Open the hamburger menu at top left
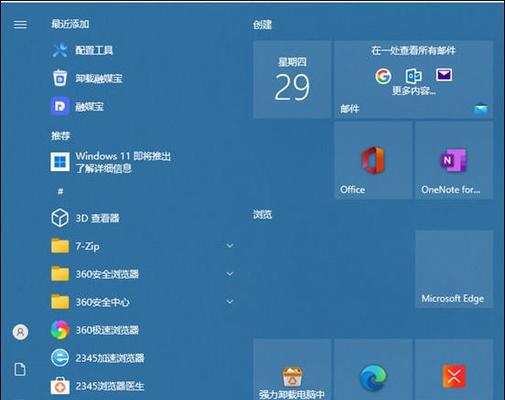Screen dimensions: 505x400 (20, 24)
